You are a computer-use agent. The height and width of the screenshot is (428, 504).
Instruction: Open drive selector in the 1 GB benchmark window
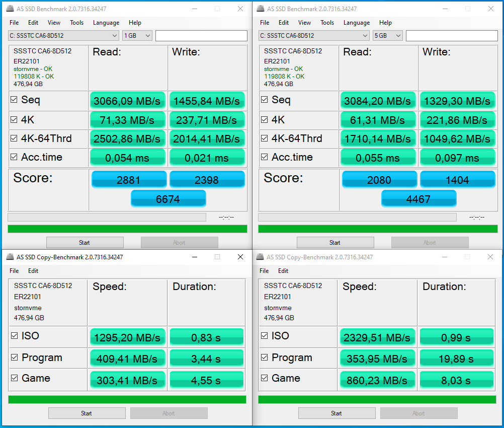(x=63, y=35)
